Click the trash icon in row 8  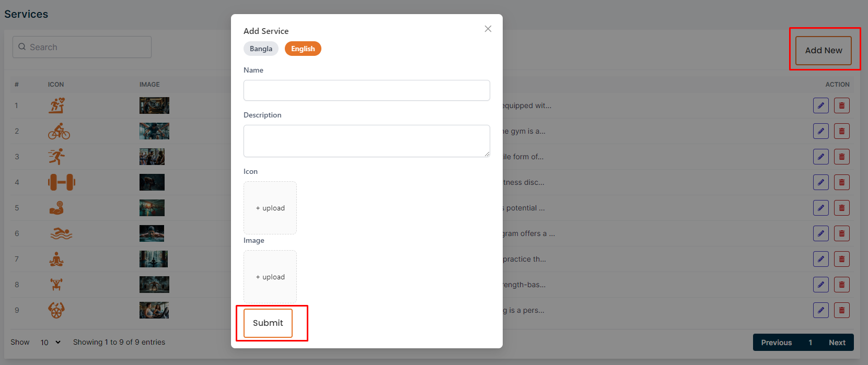point(841,285)
